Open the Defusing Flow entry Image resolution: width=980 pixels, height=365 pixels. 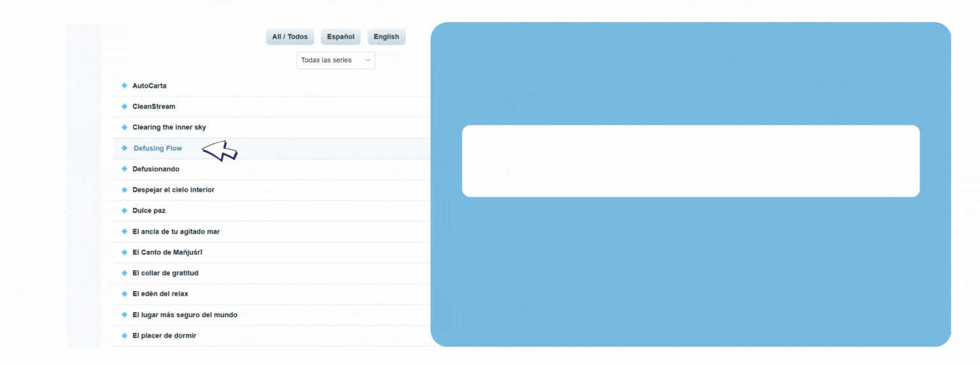[158, 149]
